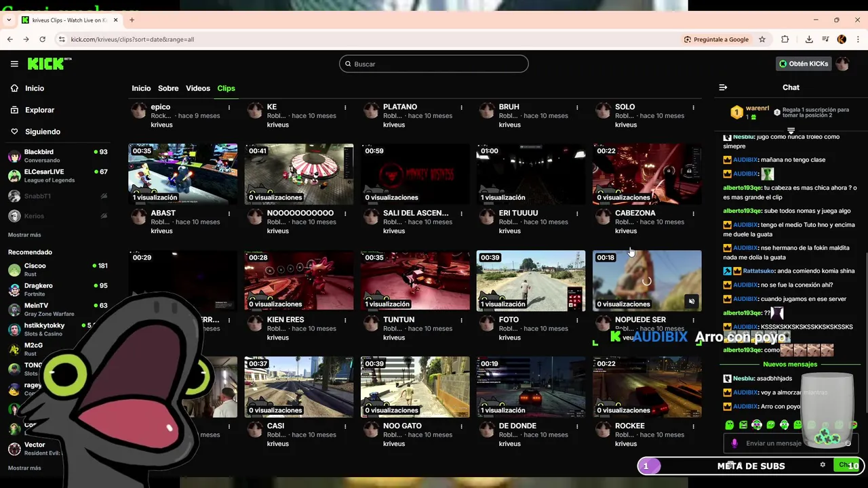Open options menu for the TUNTUN clip
Image resolution: width=868 pixels, height=488 pixels.
[461, 320]
